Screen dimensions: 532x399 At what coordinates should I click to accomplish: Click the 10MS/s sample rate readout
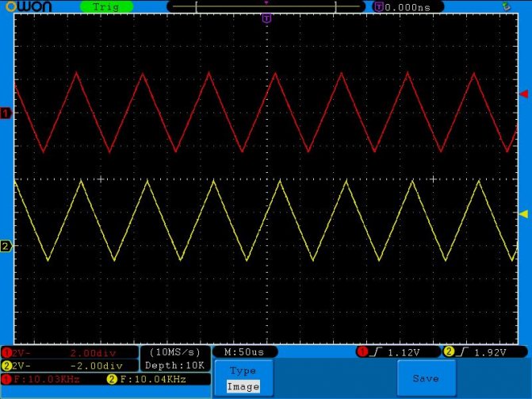(175, 352)
